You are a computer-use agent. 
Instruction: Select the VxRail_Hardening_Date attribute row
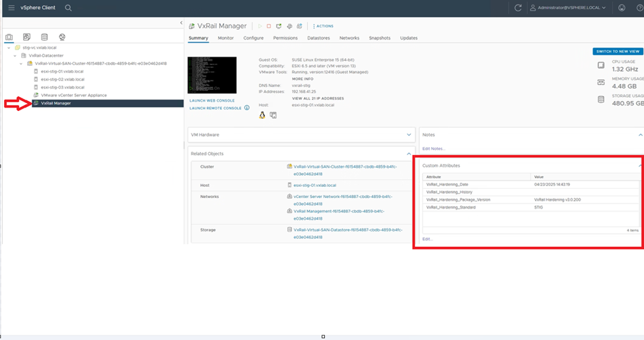coord(530,184)
